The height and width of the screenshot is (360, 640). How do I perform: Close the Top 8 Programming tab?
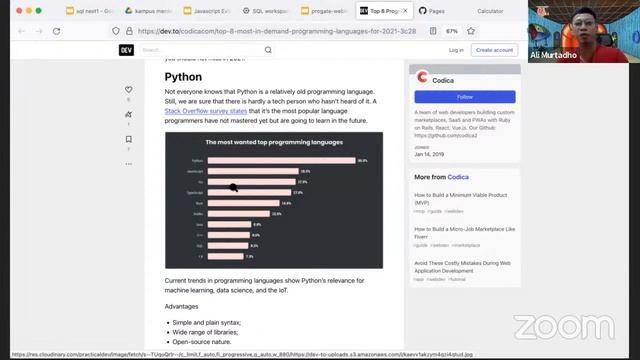[405, 11]
